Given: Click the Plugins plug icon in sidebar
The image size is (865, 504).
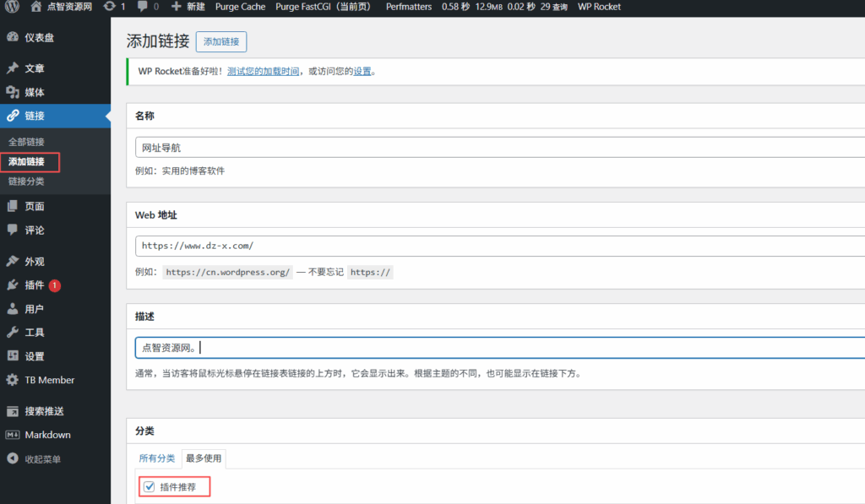Looking at the screenshot, I should click(12, 285).
